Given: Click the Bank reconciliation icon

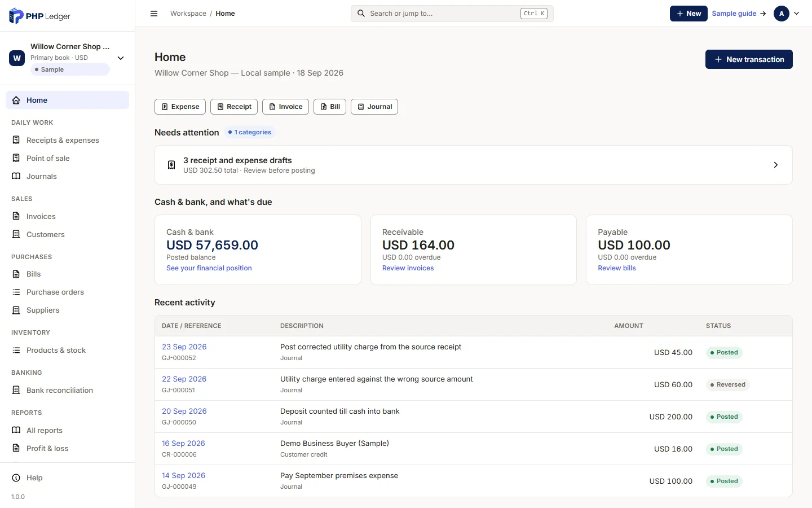Looking at the screenshot, I should click(16, 390).
